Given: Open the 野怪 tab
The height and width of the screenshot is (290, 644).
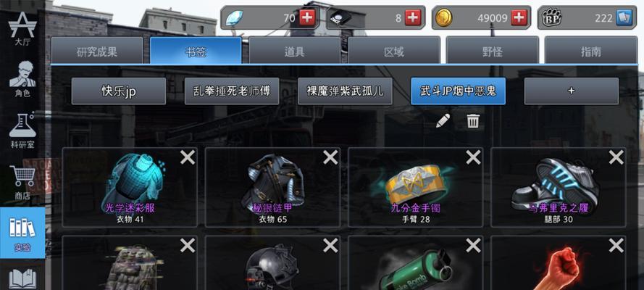Looking at the screenshot, I should tap(492, 51).
